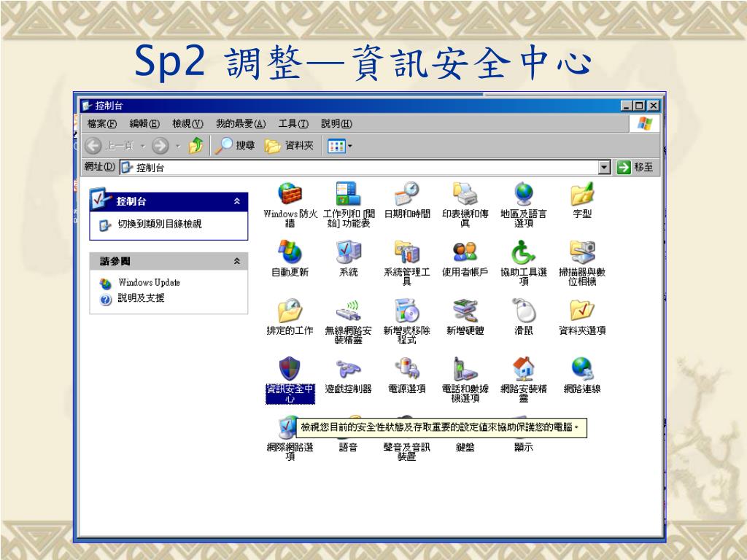
Task: Open the 日期和時間 icon
Action: point(406,194)
